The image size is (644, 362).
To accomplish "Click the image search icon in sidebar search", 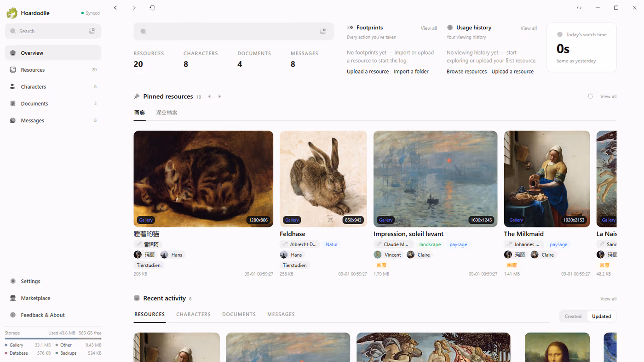I will tap(92, 31).
